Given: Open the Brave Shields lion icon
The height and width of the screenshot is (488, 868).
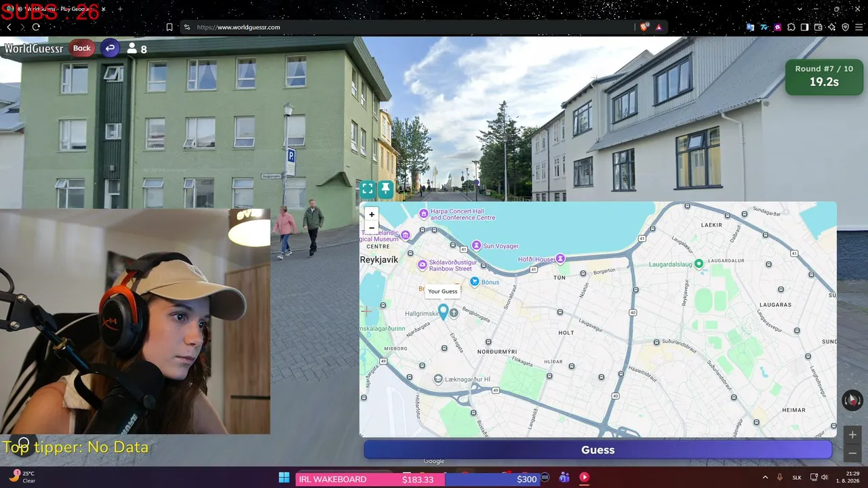Looking at the screenshot, I should 644,27.
